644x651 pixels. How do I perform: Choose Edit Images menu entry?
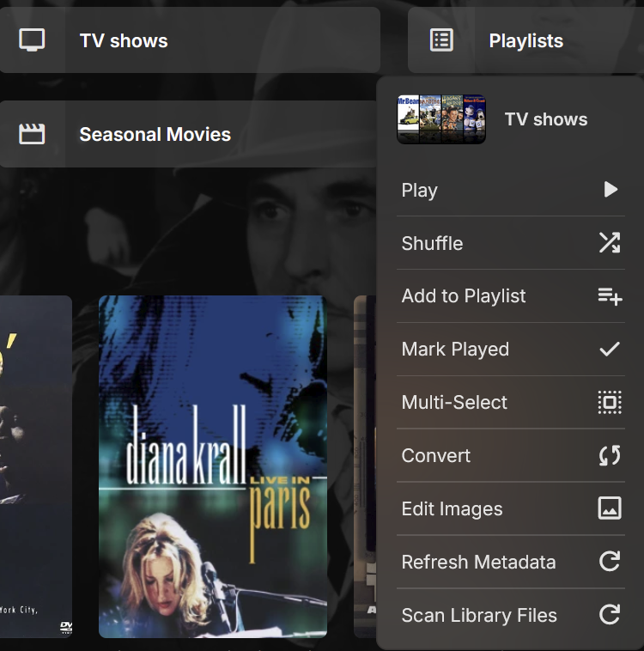click(x=511, y=508)
